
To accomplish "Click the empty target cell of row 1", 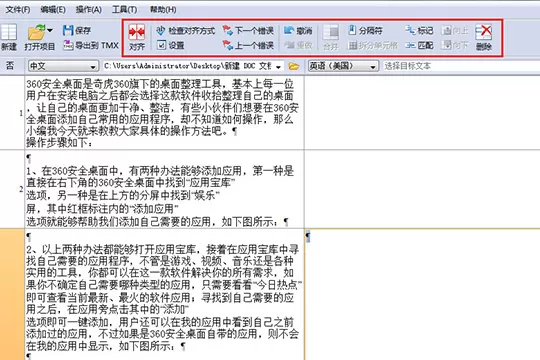I will 422,113.
